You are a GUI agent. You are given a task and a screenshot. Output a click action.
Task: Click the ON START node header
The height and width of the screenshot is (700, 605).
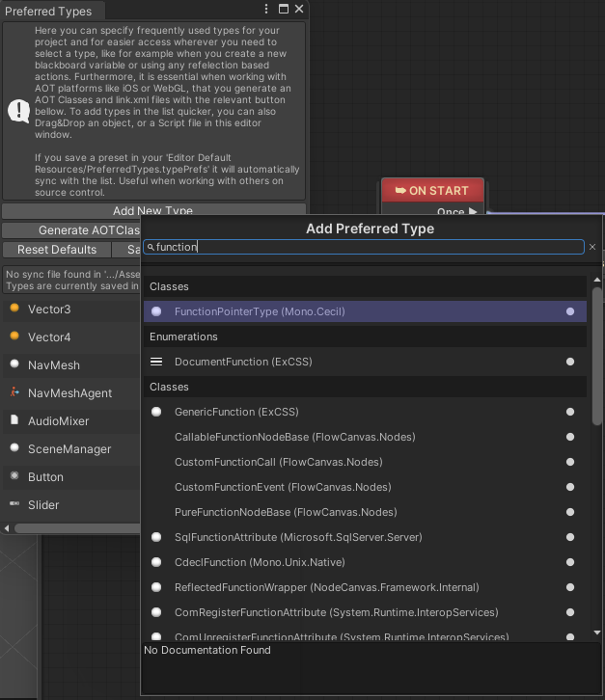point(432,191)
